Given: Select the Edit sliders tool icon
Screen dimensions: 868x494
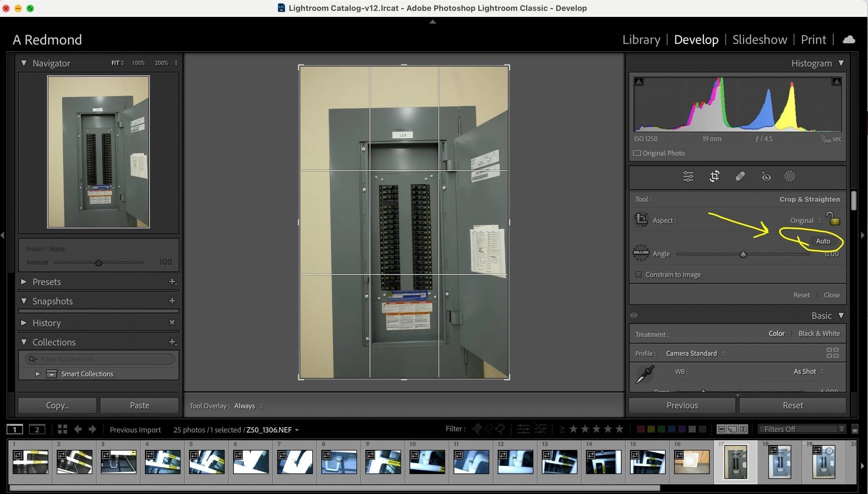Looking at the screenshot, I should pos(688,176).
